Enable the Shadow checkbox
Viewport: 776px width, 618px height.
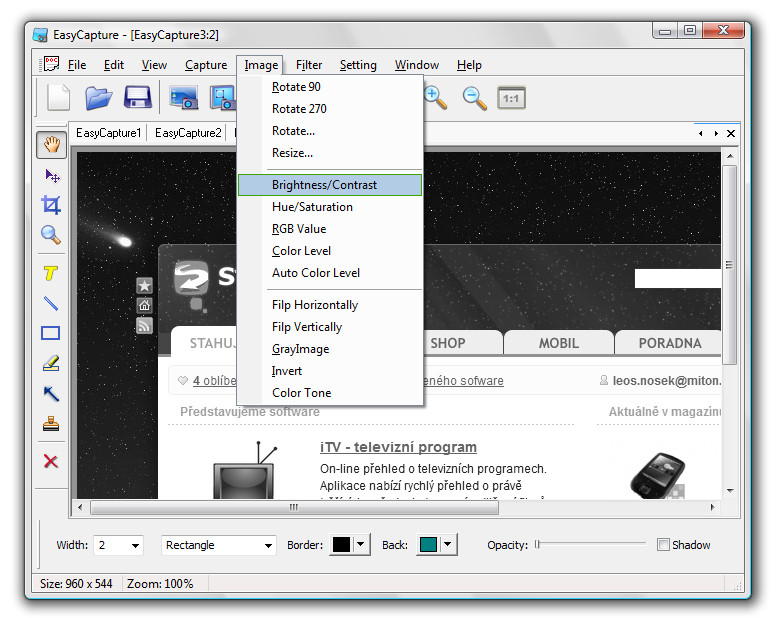(x=663, y=544)
